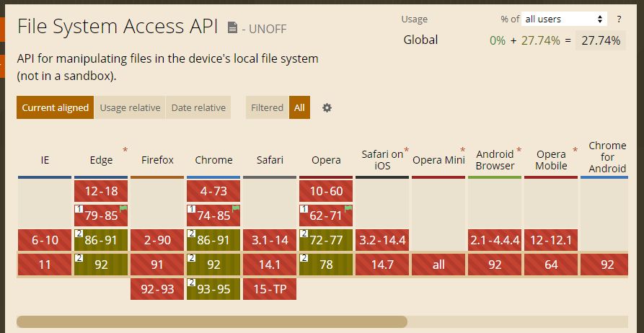Click the Android Browser 2.1-4.4.4 cell
The width and height of the screenshot is (644, 333).
click(495, 240)
